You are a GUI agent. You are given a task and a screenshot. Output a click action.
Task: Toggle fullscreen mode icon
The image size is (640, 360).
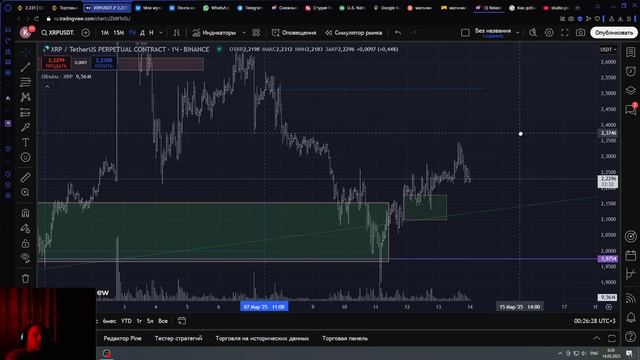tap(564, 33)
